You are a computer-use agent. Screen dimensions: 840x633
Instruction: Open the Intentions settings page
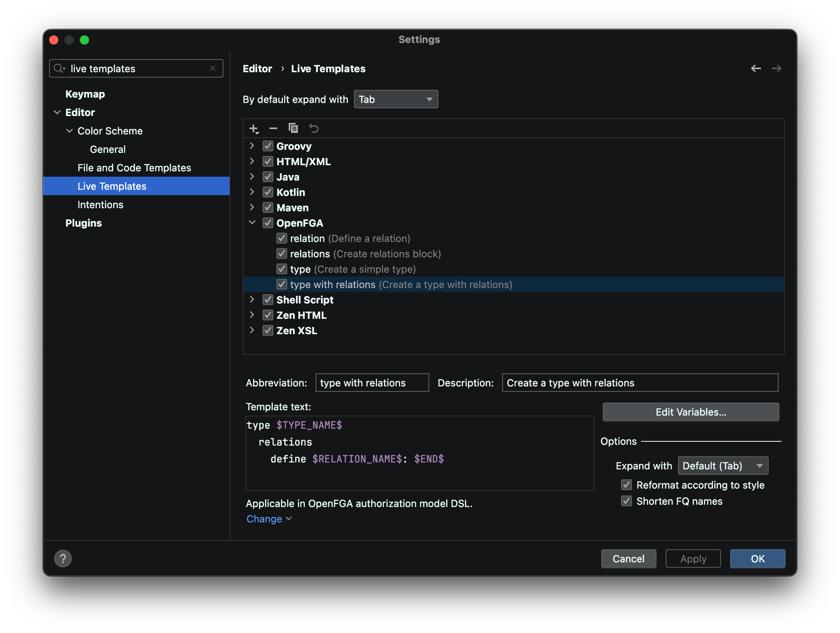100,205
